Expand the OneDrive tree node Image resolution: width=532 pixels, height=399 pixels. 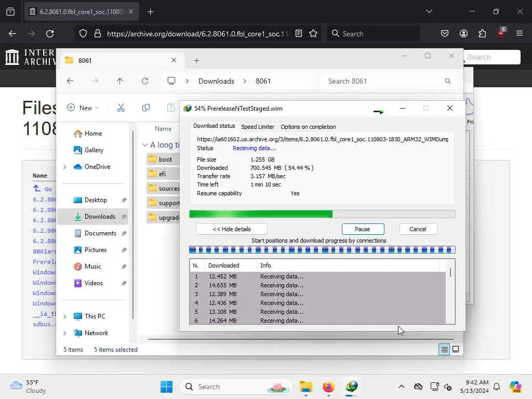pyautogui.click(x=65, y=167)
